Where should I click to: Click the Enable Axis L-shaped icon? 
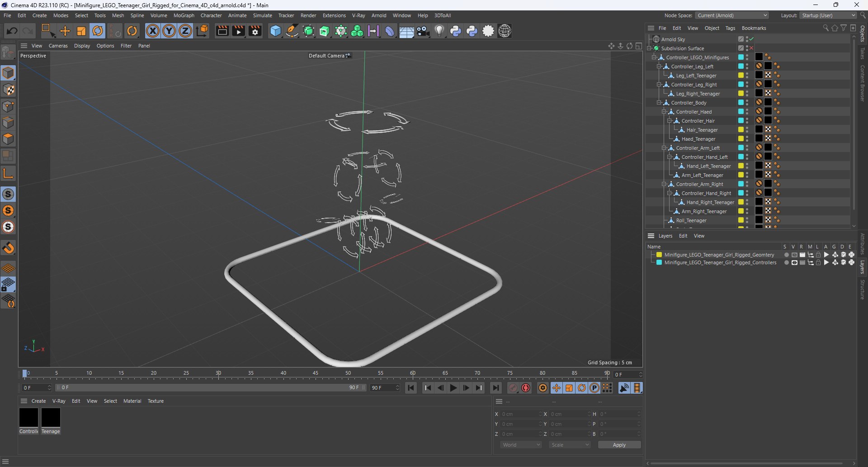point(8,173)
